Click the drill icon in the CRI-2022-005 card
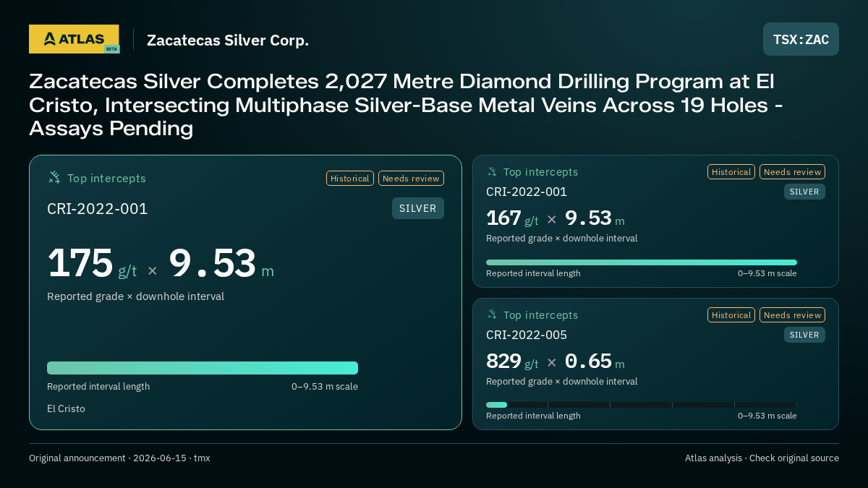 click(x=492, y=314)
